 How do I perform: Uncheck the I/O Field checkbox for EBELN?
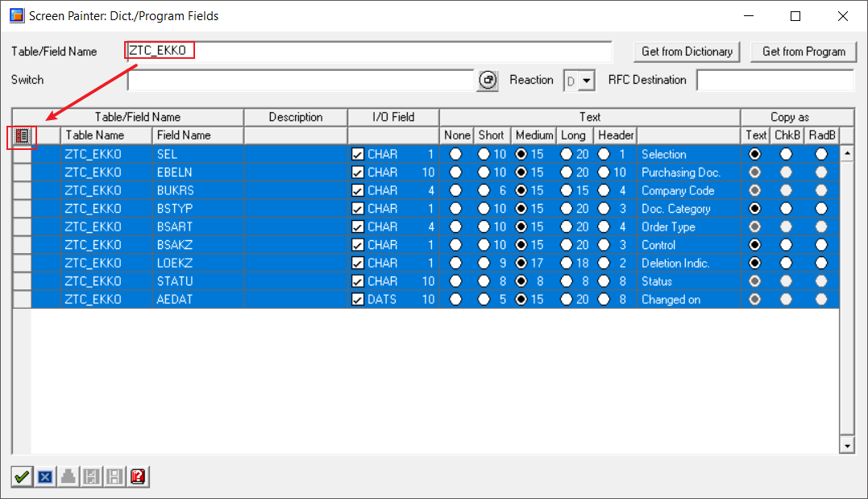[358, 173]
